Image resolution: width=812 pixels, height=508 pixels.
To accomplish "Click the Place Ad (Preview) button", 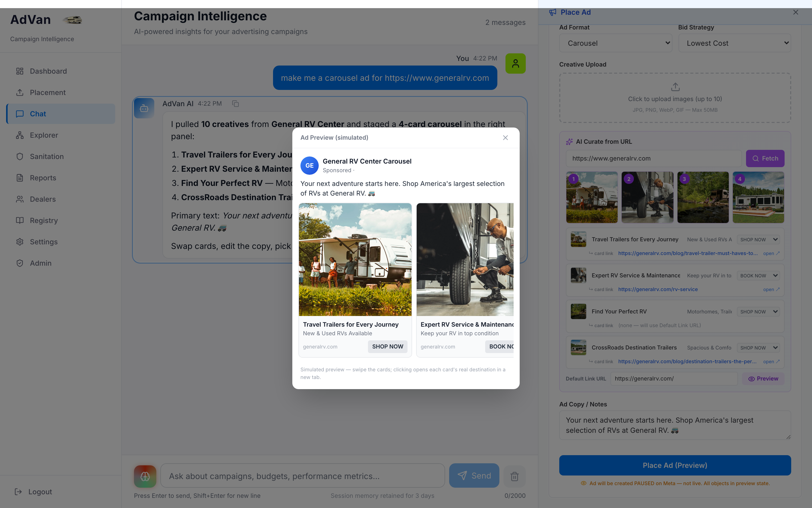I will click(x=675, y=465).
